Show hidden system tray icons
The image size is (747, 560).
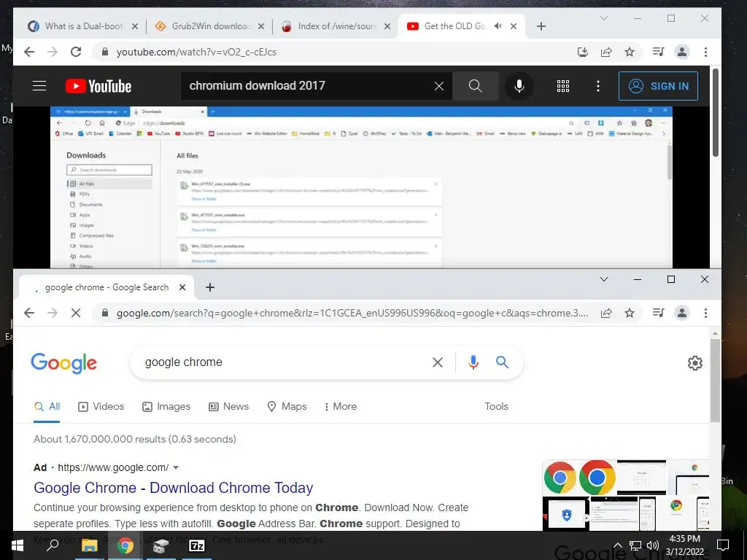pyautogui.click(x=617, y=545)
